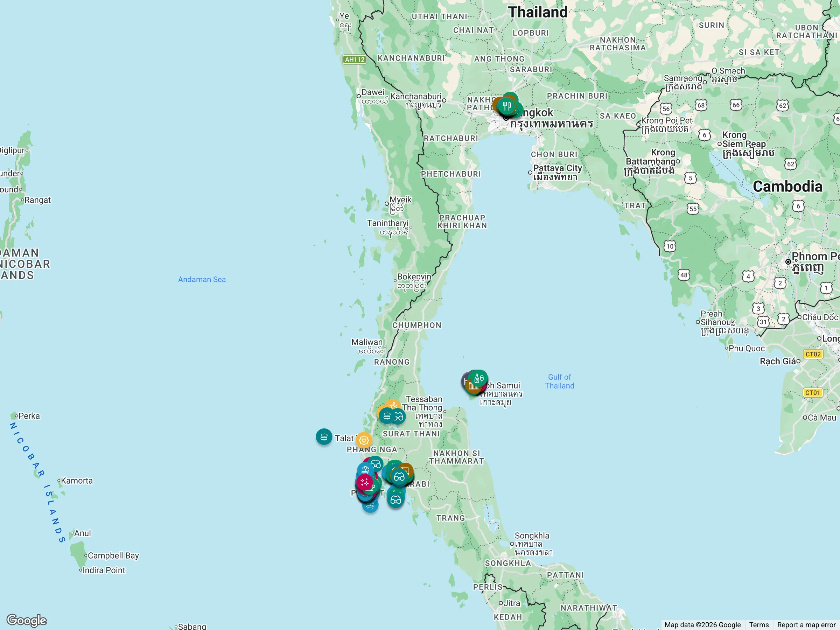Screen dimensions: 840x630
Task: Click the orange runner marker near Tessaban Tha Thong
Action: click(393, 405)
